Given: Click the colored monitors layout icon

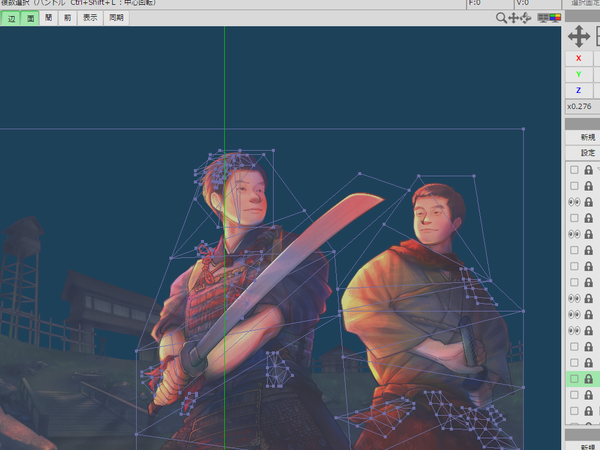Looking at the screenshot, I should [555, 18].
